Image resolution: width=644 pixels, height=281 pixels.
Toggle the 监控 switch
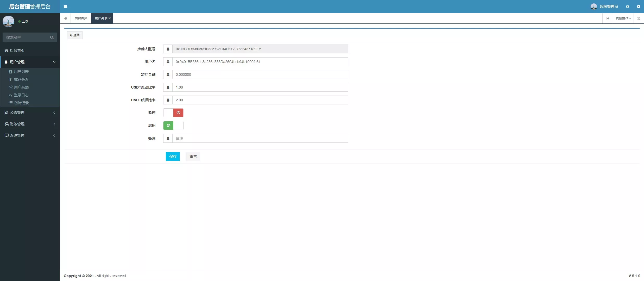click(x=173, y=113)
